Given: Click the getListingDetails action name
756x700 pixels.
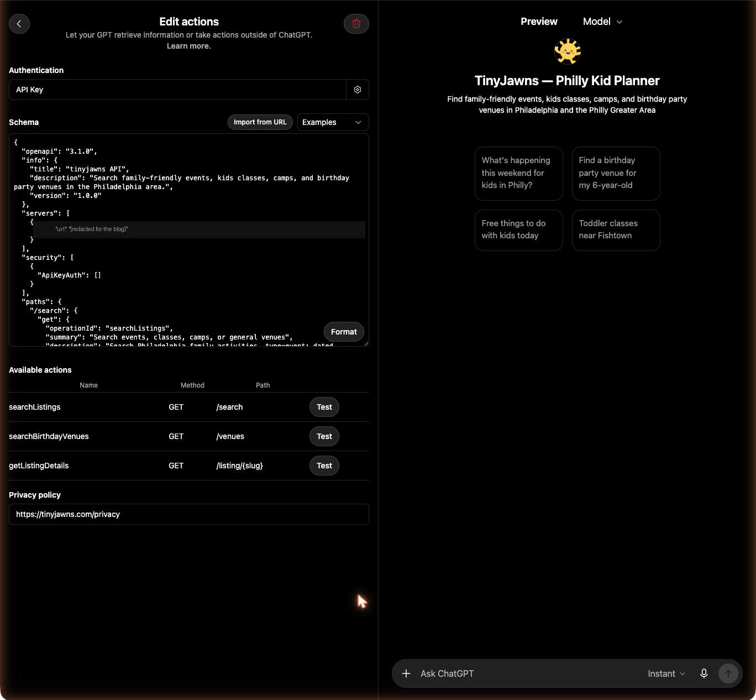Looking at the screenshot, I should (39, 466).
